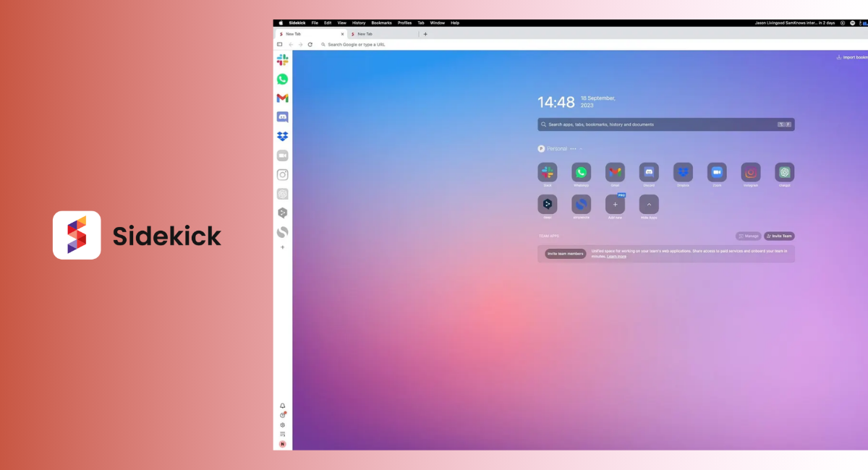868x470 pixels.
Task: Open the Zoom tile in Personal apps
Action: click(717, 172)
